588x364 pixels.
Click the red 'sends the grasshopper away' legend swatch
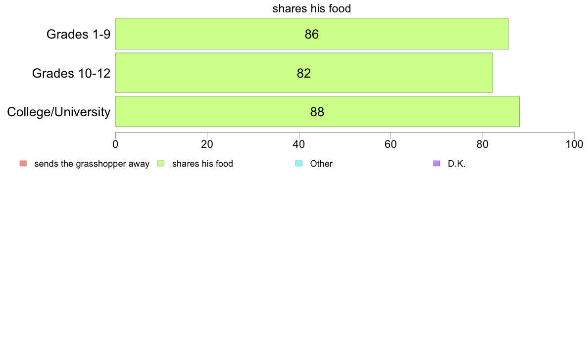pos(23,163)
